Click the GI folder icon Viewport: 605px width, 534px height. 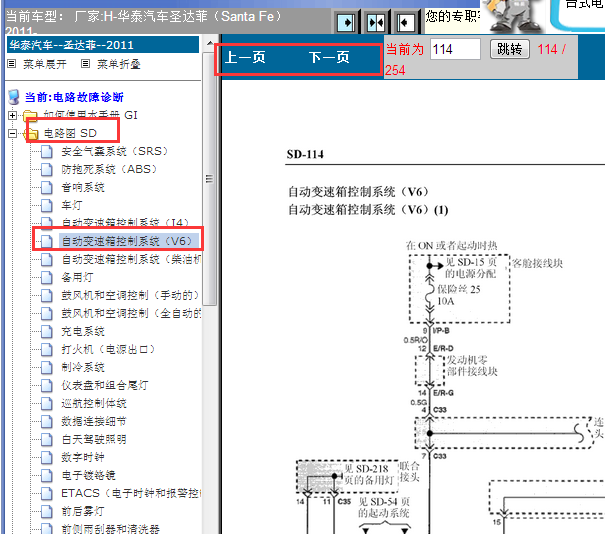pos(30,115)
